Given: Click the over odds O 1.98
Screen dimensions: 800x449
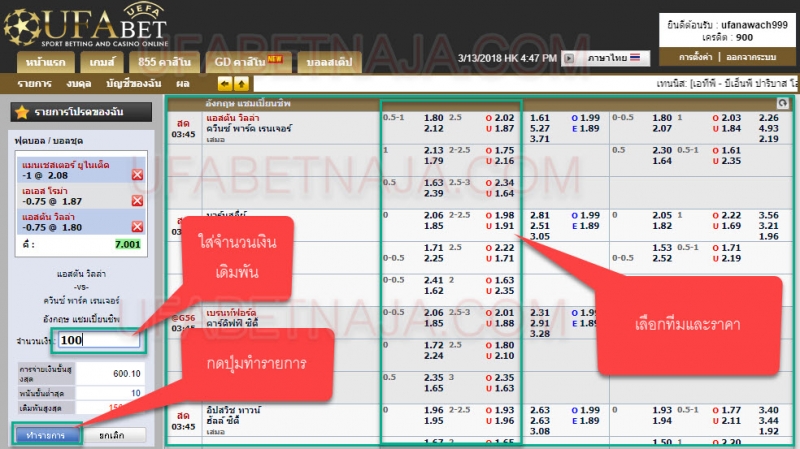Looking at the screenshot, I should point(500,215).
